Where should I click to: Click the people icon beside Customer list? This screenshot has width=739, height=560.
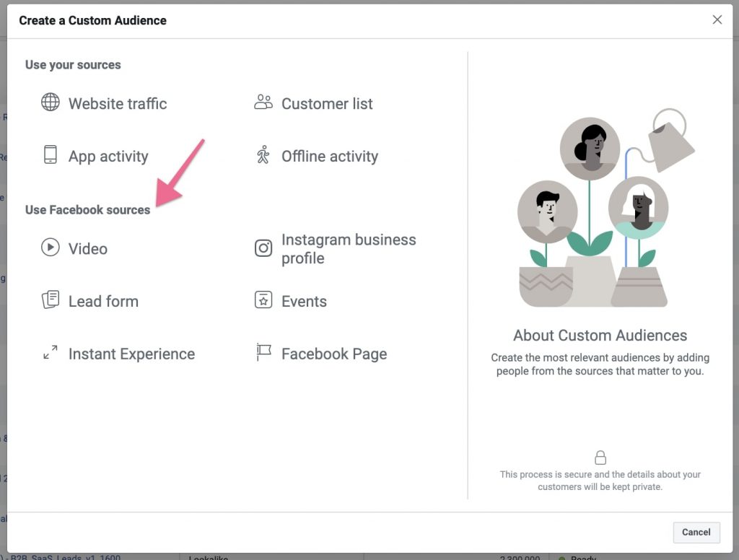tap(263, 102)
